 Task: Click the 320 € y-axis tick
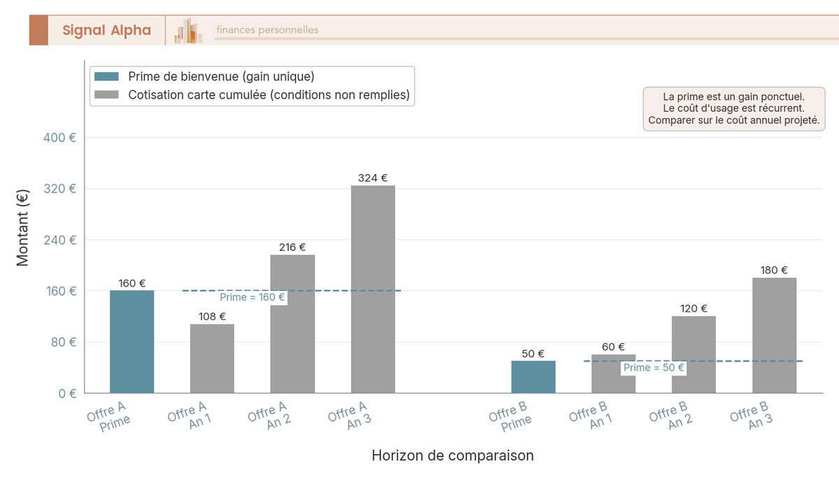click(59, 189)
